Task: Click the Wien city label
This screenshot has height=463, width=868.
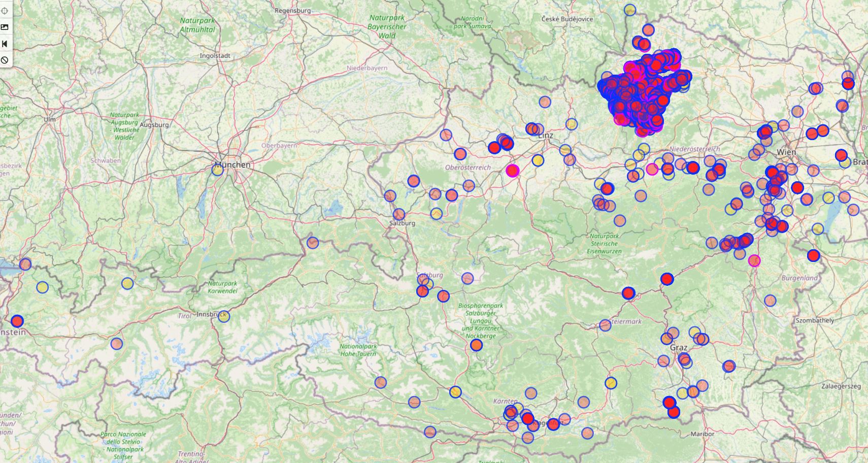Action: pyautogui.click(x=786, y=152)
